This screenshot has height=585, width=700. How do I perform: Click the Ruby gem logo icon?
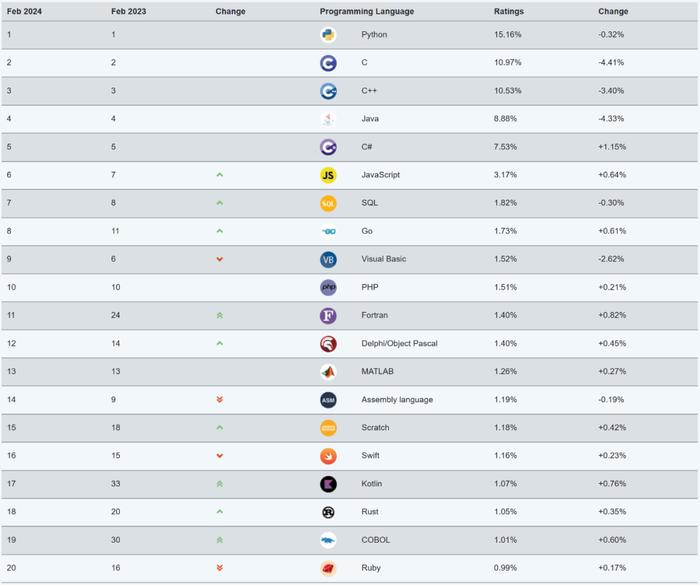coord(328,568)
